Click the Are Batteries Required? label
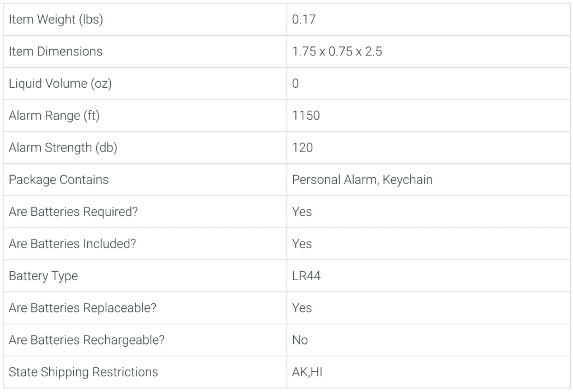This screenshot has height=392, width=573. click(73, 212)
